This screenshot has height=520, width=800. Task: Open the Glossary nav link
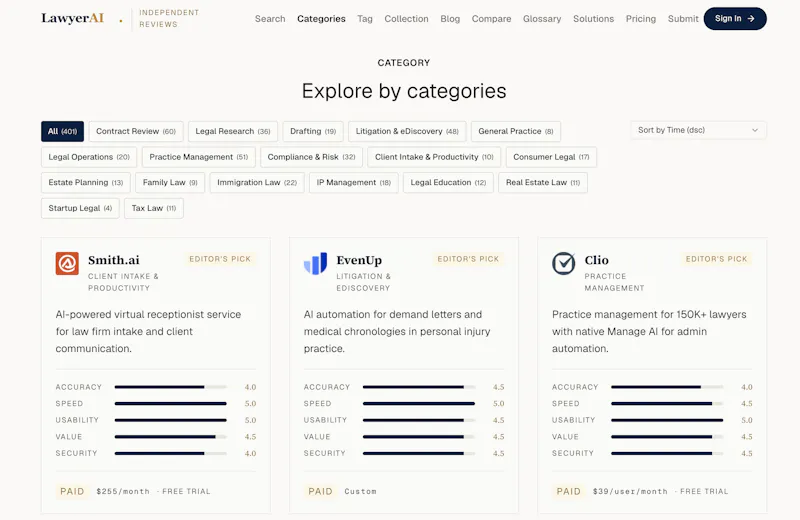(x=542, y=18)
